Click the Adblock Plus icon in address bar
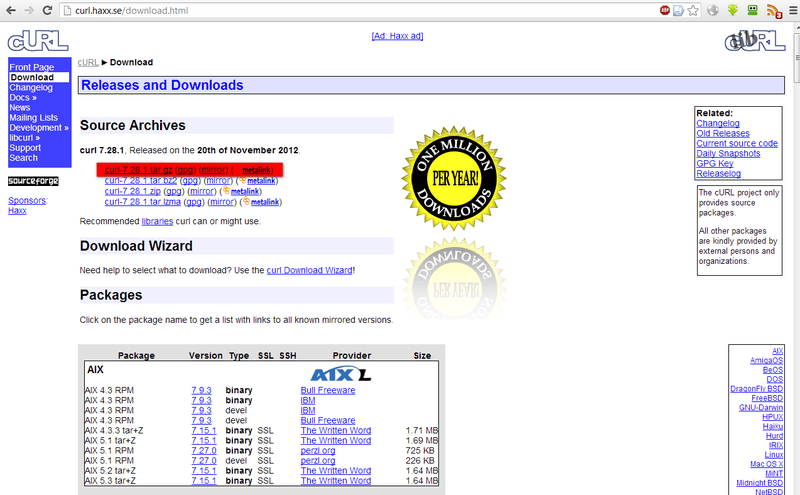The height and width of the screenshot is (495, 800). click(x=665, y=10)
